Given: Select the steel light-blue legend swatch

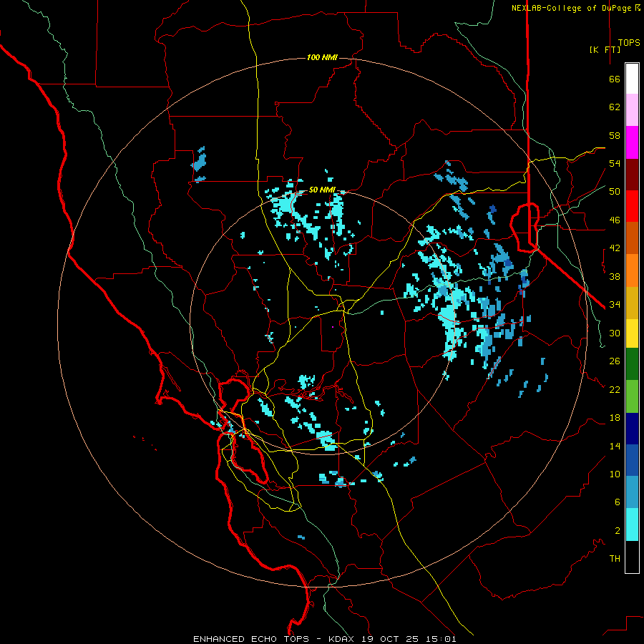Looking at the screenshot, I should 632,492.
